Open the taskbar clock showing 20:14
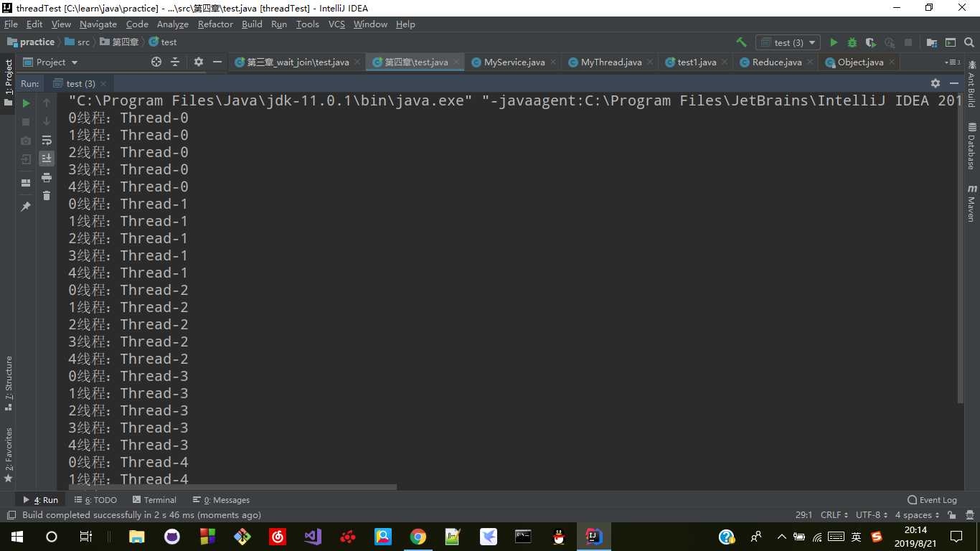Screen dimensions: 980x551 click(x=915, y=537)
